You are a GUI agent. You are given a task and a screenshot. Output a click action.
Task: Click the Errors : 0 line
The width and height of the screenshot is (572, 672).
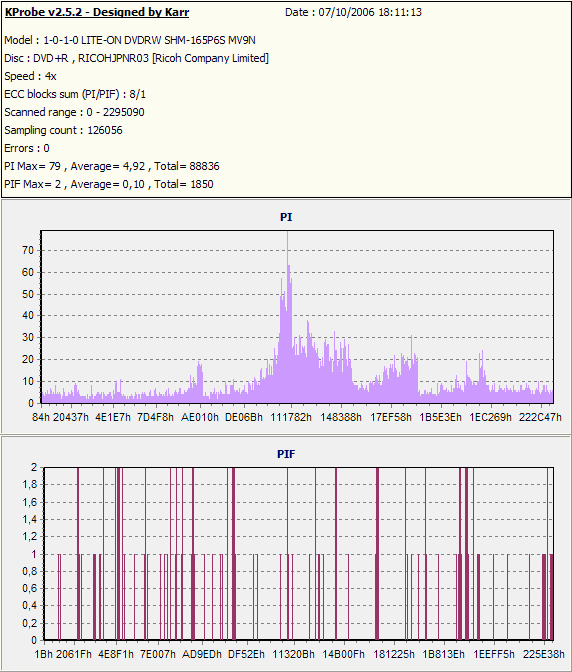click(27, 148)
